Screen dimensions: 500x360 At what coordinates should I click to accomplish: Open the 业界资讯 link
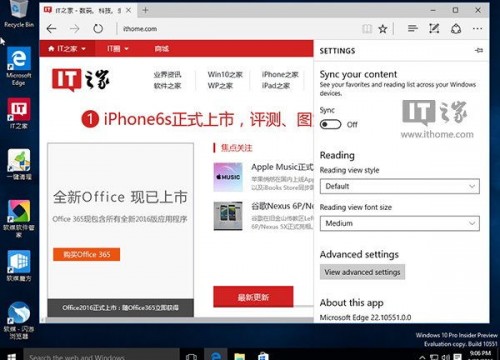tap(167, 74)
